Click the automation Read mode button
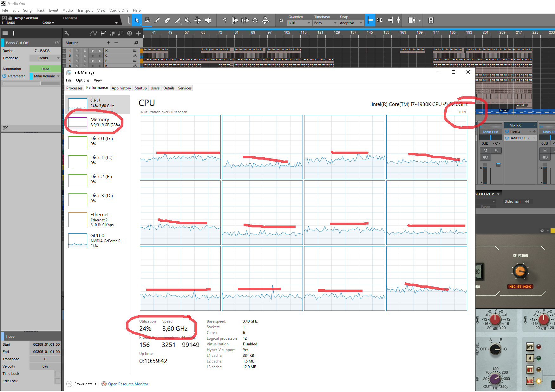Viewport: 555px width, 392px height. click(45, 69)
